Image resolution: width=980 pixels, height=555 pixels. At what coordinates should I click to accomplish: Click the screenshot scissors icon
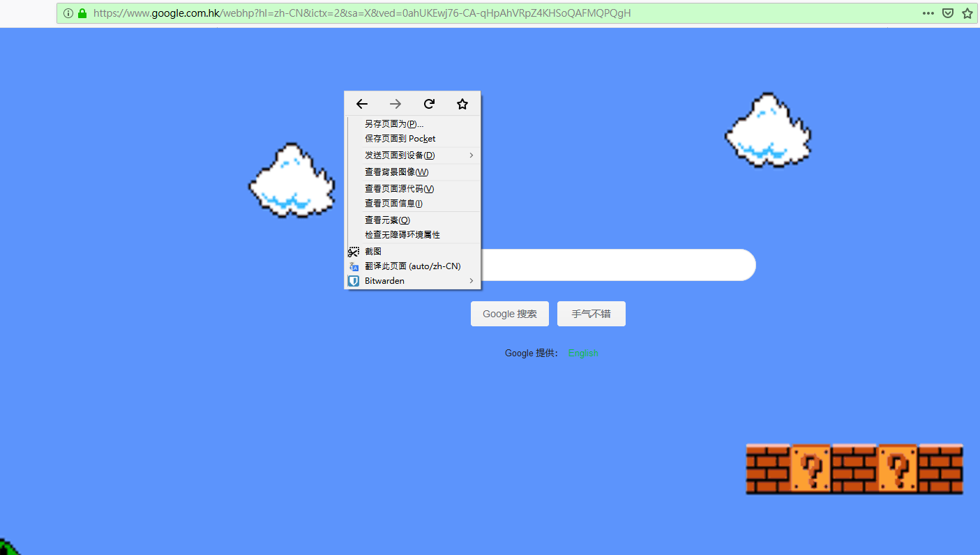point(354,251)
